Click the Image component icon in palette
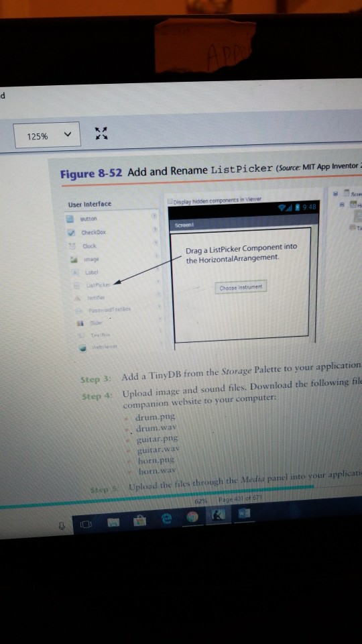Screen dimensions: 362x644 74,260
